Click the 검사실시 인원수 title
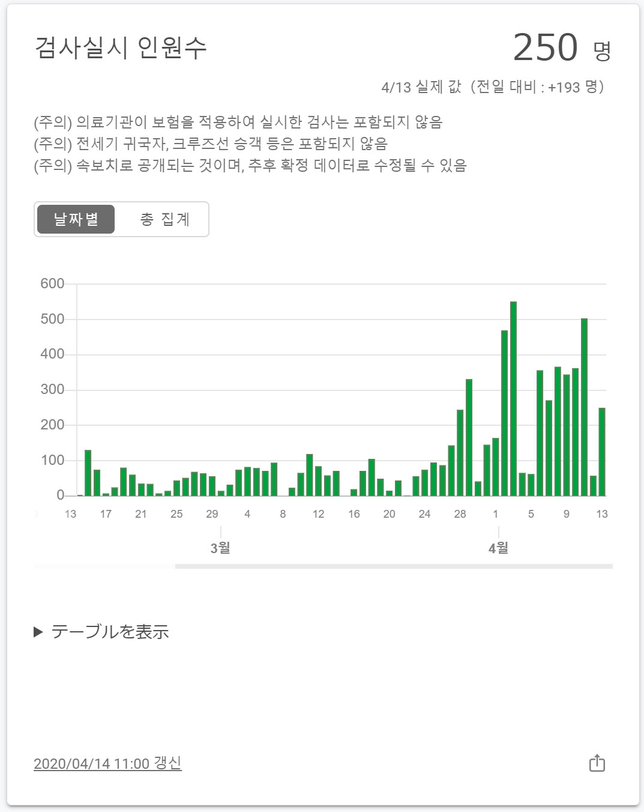The height and width of the screenshot is (812, 644). click(x=121, y=47)
